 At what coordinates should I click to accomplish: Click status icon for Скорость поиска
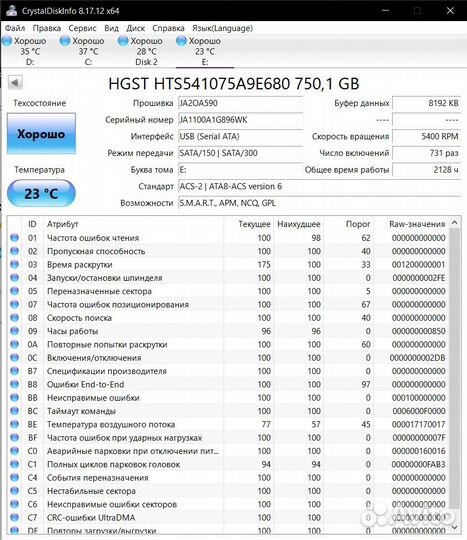click(x=14, y=318)
